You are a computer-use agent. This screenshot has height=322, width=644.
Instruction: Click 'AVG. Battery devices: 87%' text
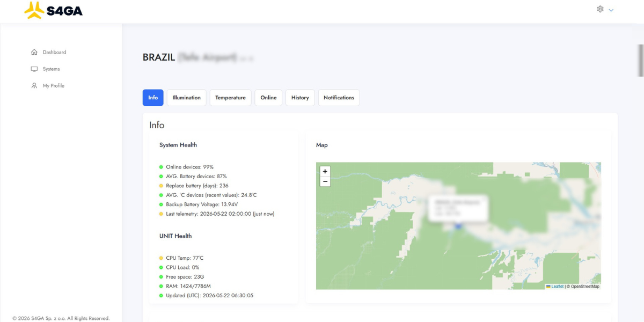(x=196, y=176)
